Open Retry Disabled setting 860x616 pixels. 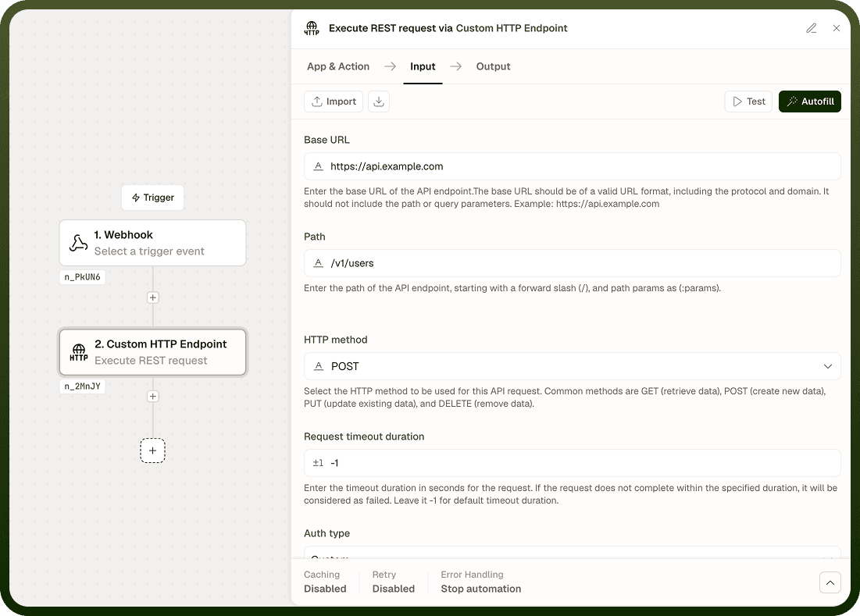tap(393, 582)
